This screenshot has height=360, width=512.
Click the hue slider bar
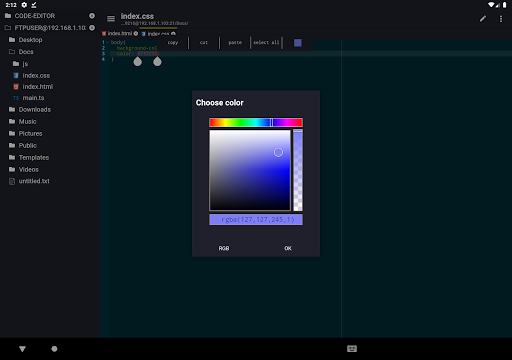[256, 122]
